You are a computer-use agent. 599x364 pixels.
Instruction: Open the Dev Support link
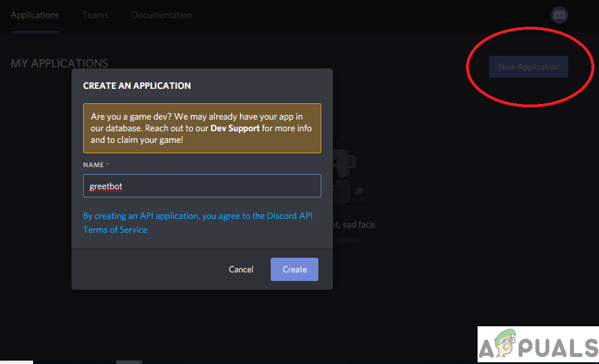click(235, 128)
